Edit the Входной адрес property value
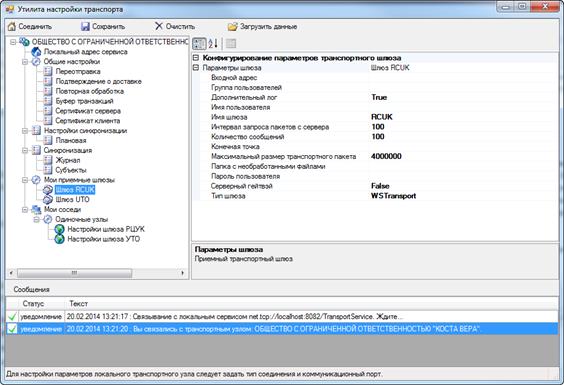 pos(464,78)
